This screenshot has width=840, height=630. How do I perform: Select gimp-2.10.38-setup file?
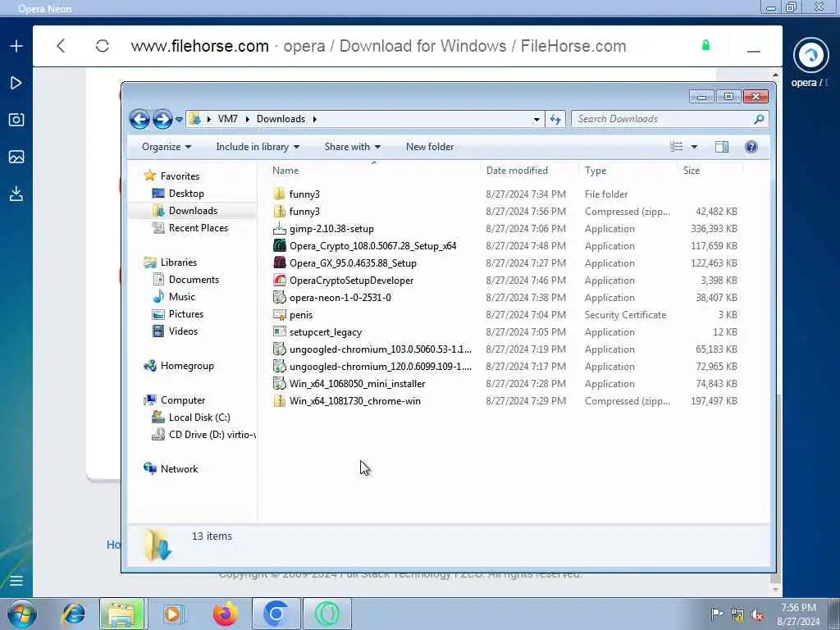pos(506,229)
